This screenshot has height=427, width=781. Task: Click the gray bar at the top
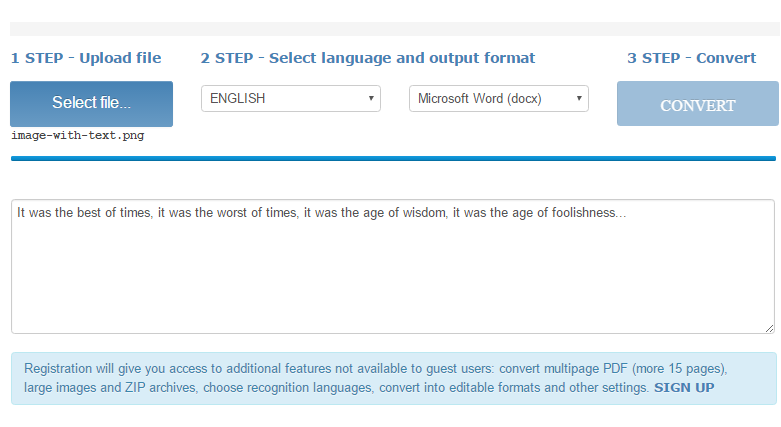tap(394, 28)
